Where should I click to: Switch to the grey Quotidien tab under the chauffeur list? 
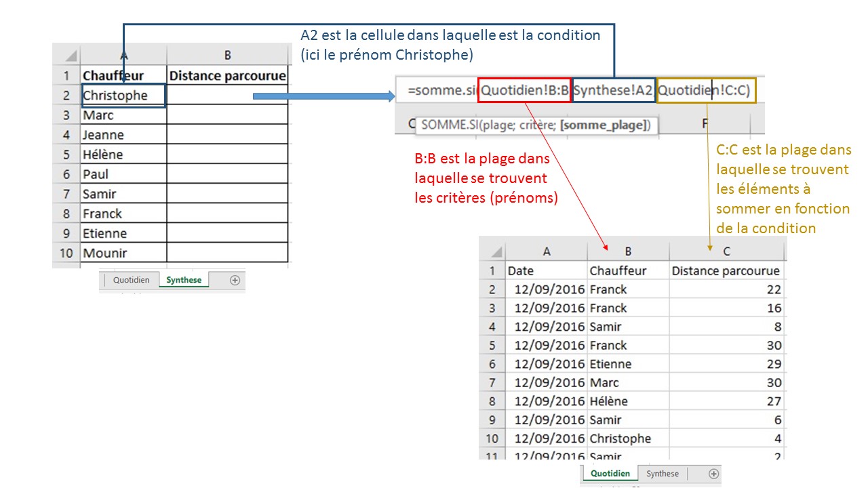pyautogui.click(x=131, y=280)
